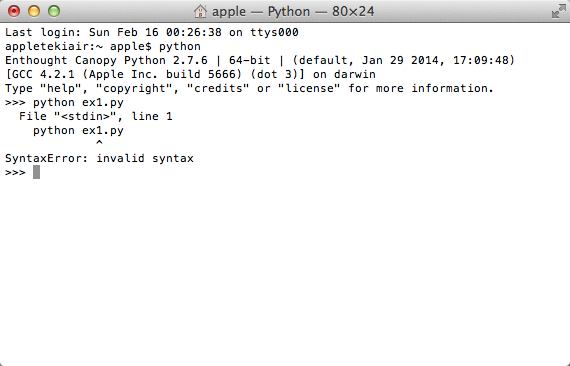This screenshot has width=570, height=366.
Task: Minimize the window with yellow button
Action: click(x=34, y=11)
